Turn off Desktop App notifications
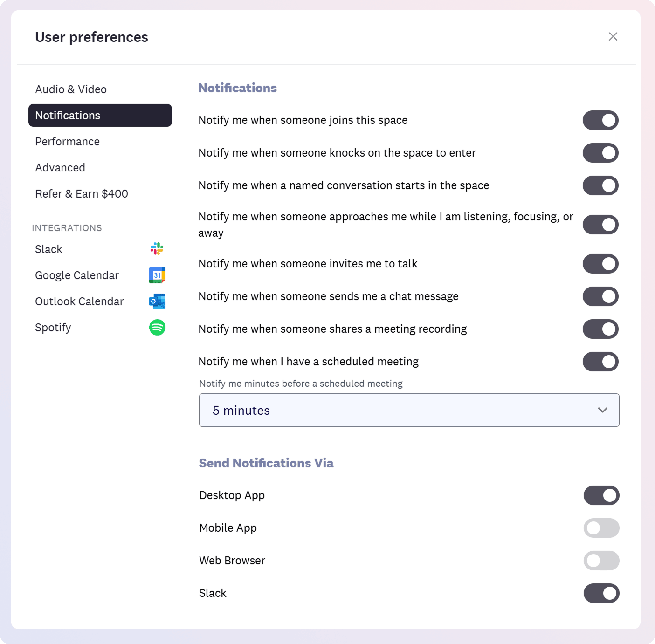The width and height of the screenshot is (655, 644). coord(601,495)
